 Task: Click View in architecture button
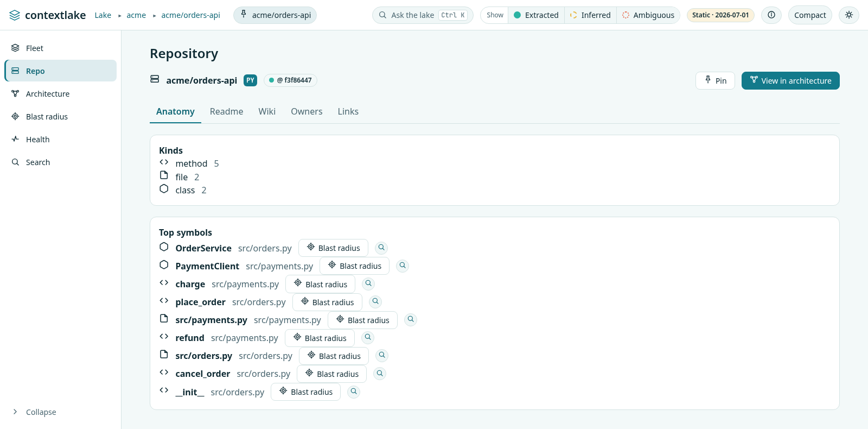click(790, 80)
